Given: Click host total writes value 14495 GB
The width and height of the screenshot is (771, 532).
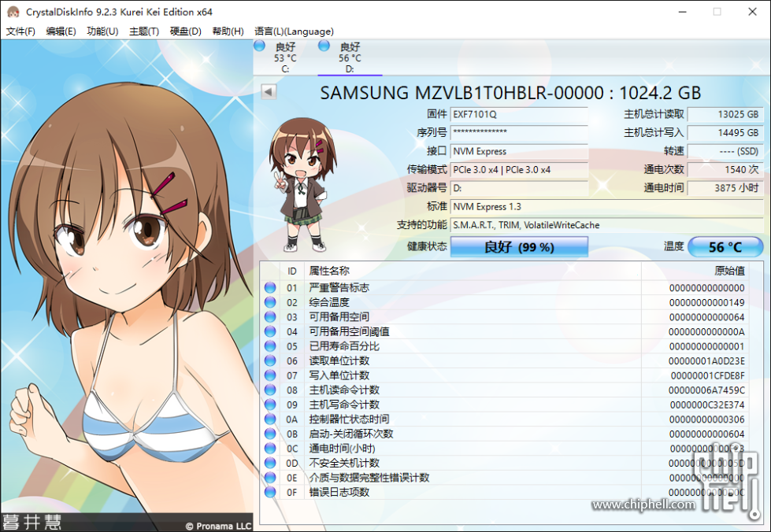Looking at the screenshot, I should coord(725,133).
